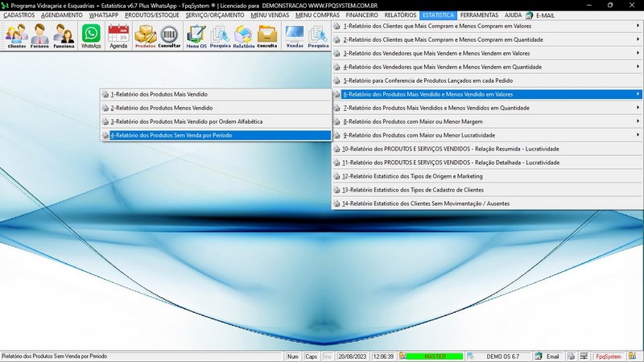The height and width of the screenshot is (362, 644).
Task: Click the Email button in status bar
Action: point(548,356)
